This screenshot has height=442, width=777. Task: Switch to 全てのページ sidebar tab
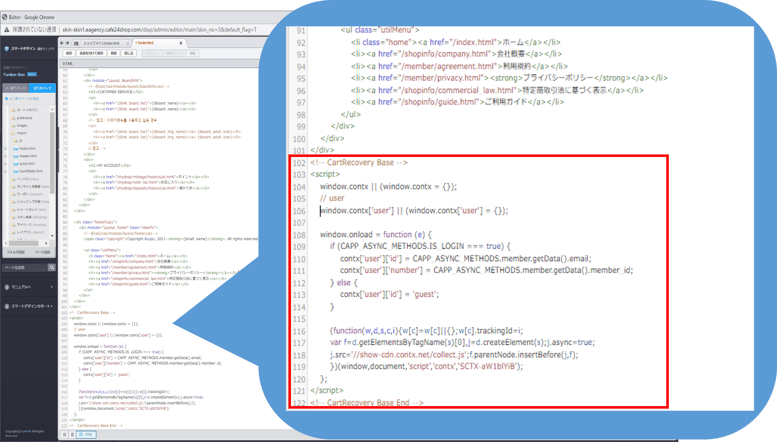pyautogui.click(x=42, y=88)
